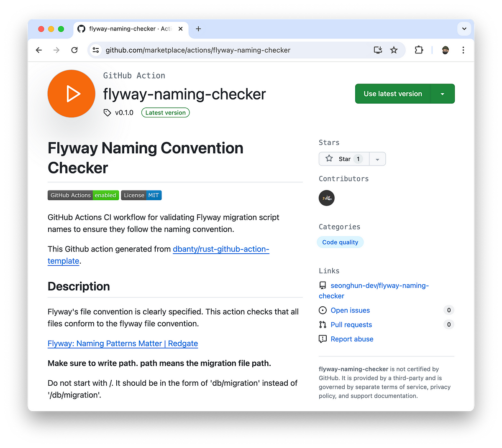Click the v0.1.0 version text

pos(124,112)
